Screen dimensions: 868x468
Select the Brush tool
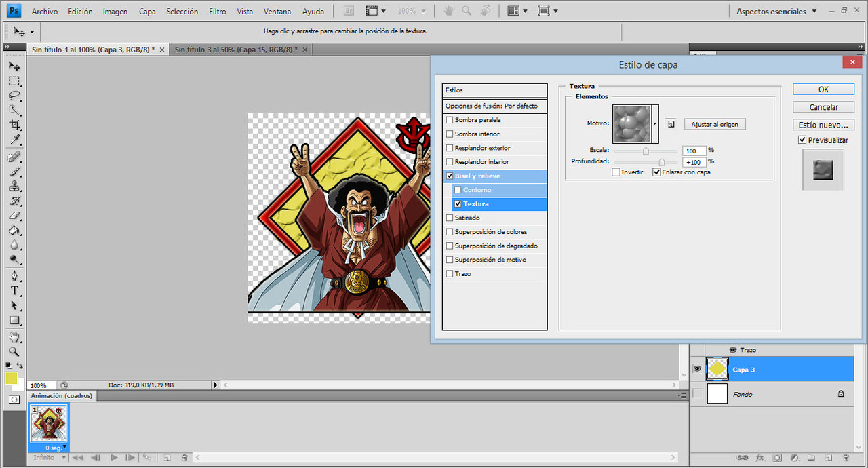[14, 172]
